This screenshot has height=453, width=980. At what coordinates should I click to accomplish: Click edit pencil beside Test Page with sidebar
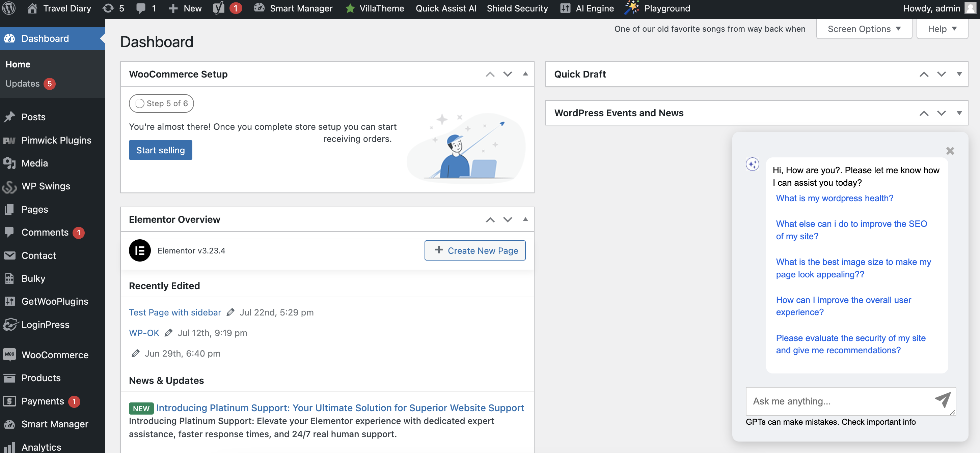[230, 312]
